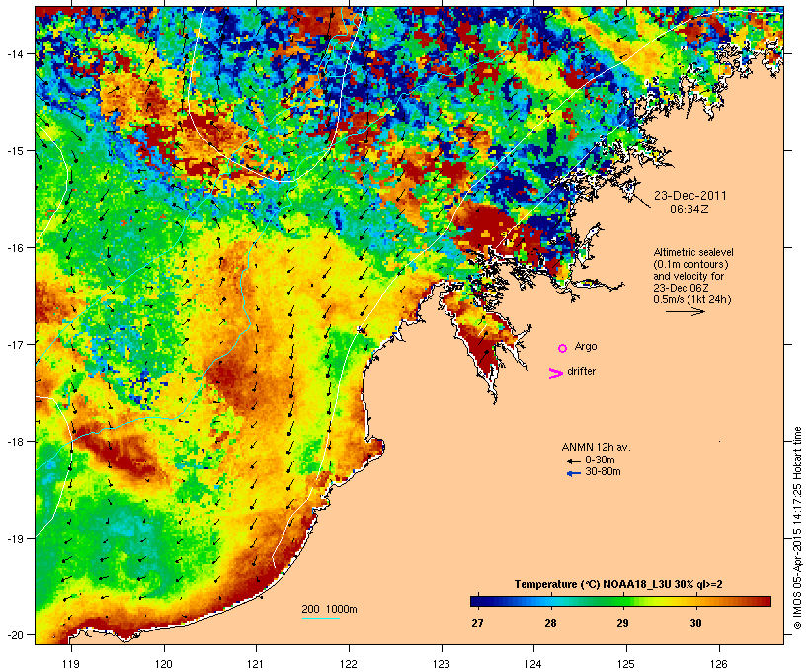This screenshot has height=672, width=810.
Task: Click longitude axis label 123
Action: pos(442,663)
